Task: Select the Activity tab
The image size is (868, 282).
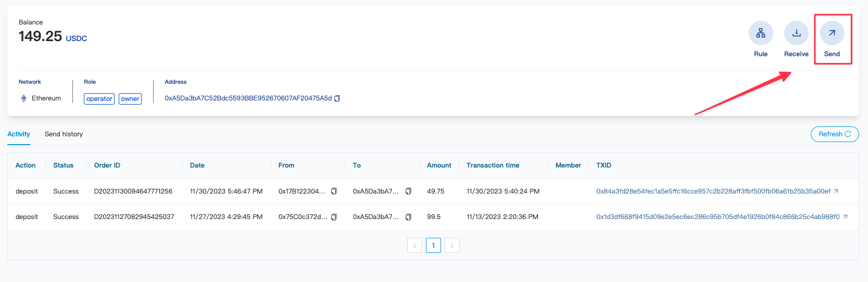Action: [19, 134]
